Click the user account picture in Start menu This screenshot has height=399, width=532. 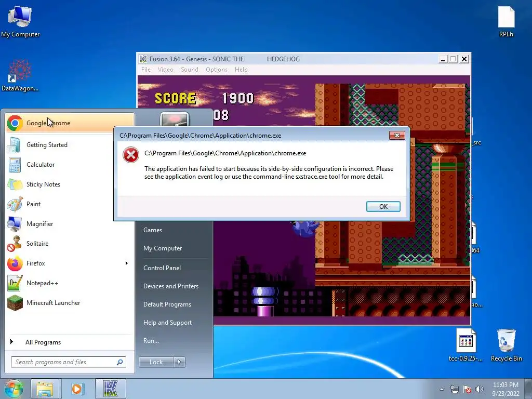(x=174, y=119)
